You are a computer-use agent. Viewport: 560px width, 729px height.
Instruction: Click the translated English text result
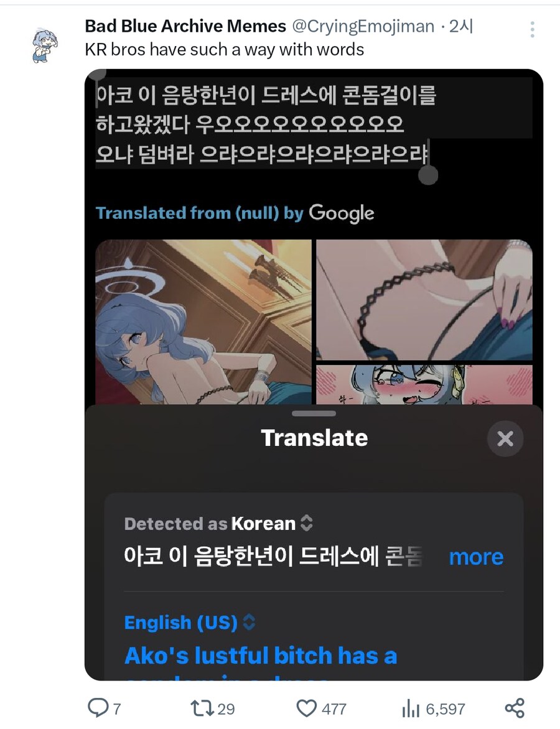pyautogui.click(x=261, y=656)
